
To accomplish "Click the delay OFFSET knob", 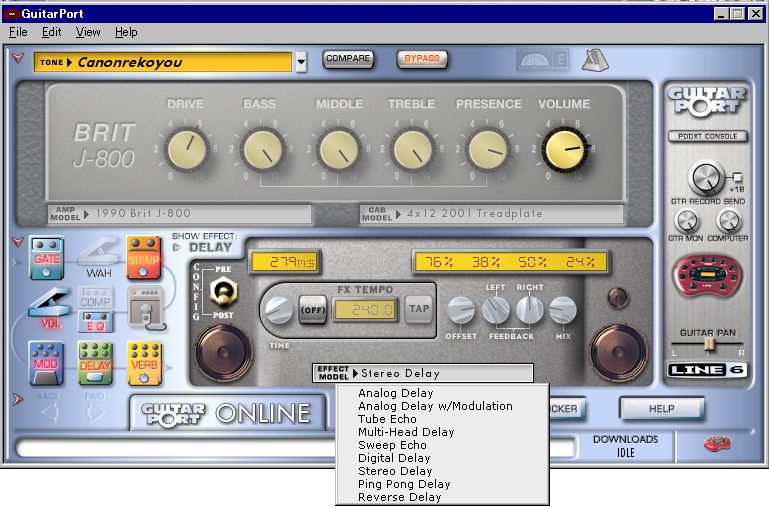I will coord(461,310).
